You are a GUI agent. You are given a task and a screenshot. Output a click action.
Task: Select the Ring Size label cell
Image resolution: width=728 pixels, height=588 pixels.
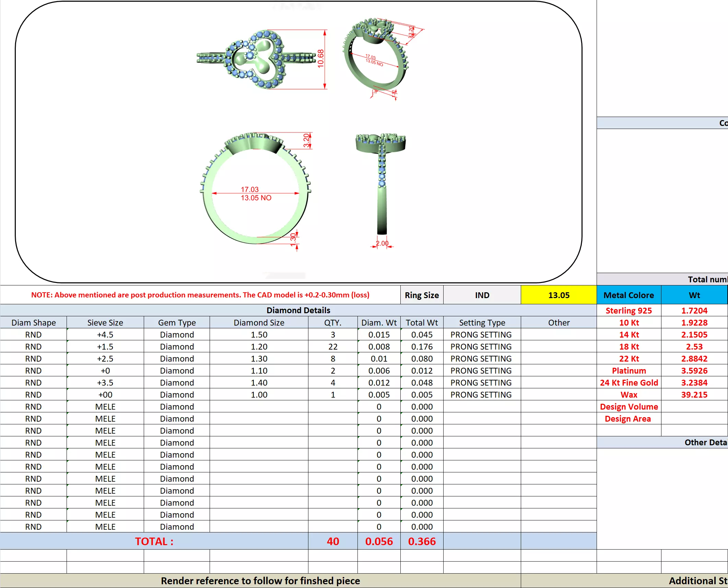click(422, 295)
